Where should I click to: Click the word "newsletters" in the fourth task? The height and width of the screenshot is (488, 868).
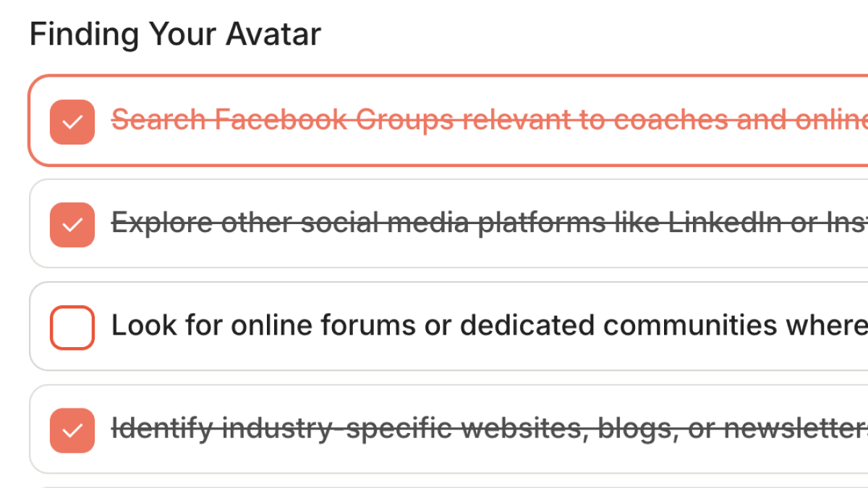796,429
